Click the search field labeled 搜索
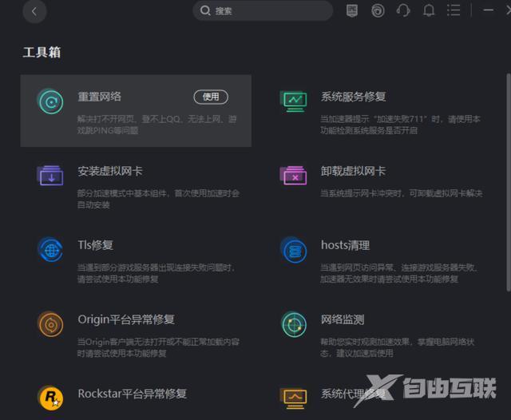The width and height of the screenshot is (511, 420). [263, 10]
